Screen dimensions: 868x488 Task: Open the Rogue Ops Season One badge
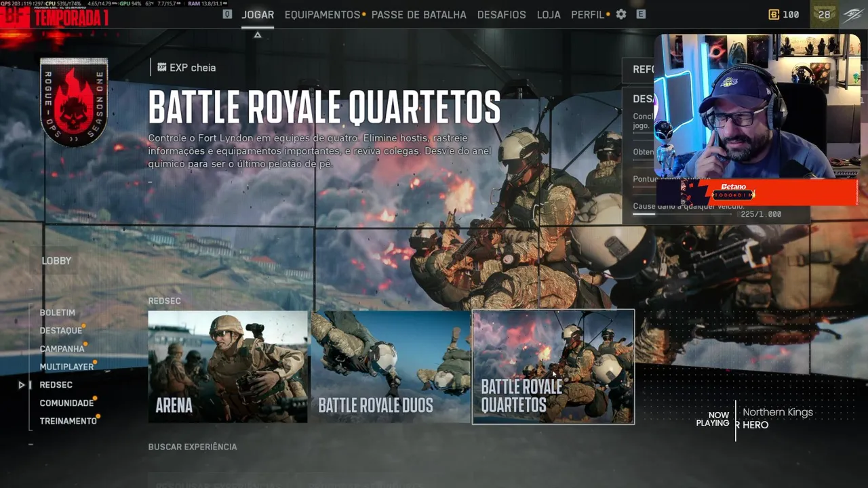[74, 102]
